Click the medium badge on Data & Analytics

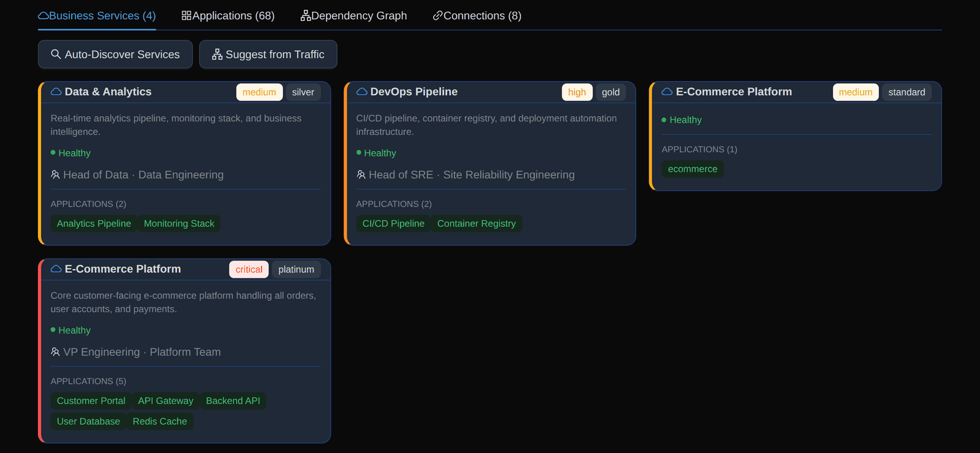[x=259, y=92]
